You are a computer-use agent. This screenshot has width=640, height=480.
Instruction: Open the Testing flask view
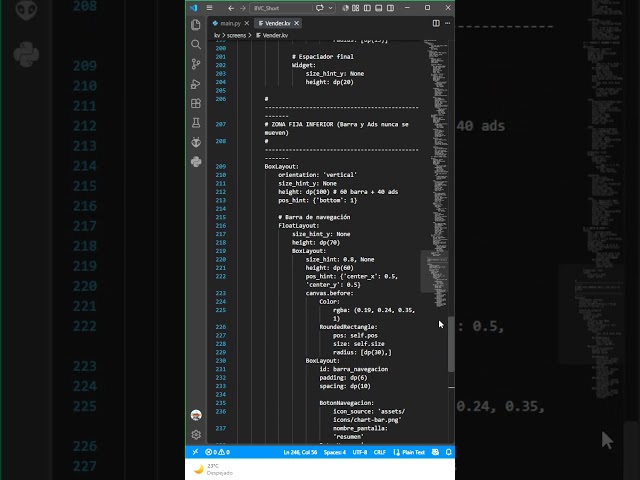196,122
